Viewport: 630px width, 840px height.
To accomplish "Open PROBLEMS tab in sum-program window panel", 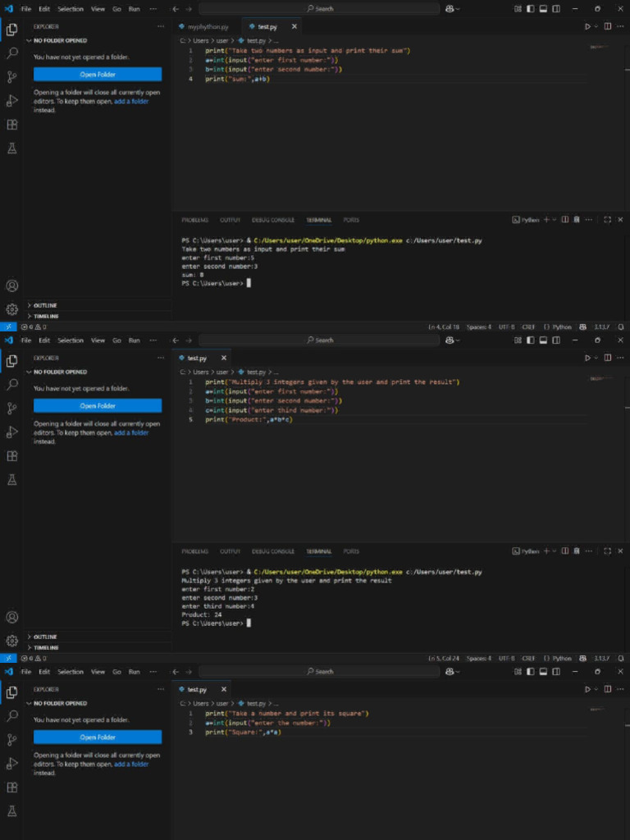I will coord(194,220).
